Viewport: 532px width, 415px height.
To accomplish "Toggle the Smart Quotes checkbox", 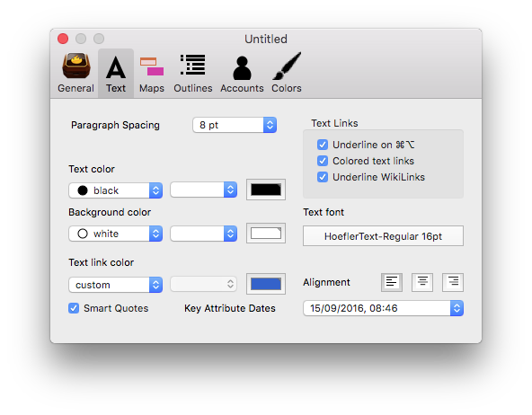I will click(74, 308).
